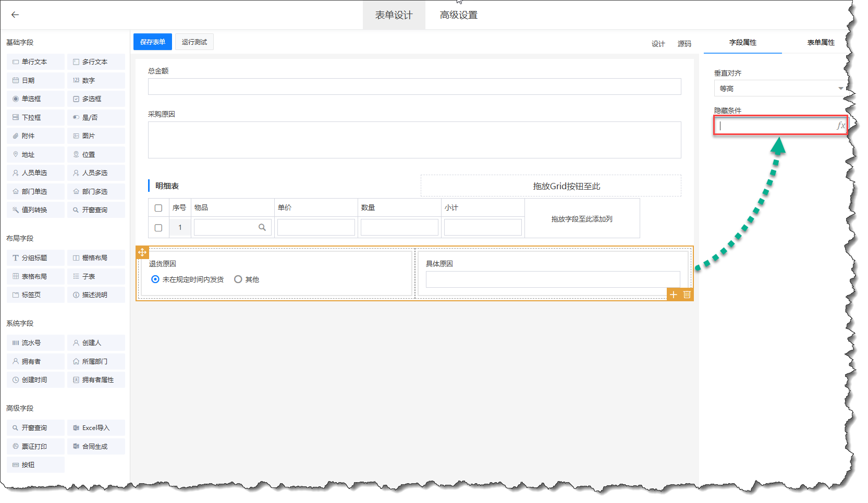Click the orange plus add icon
868x503 pixels.
coord(674,295)
